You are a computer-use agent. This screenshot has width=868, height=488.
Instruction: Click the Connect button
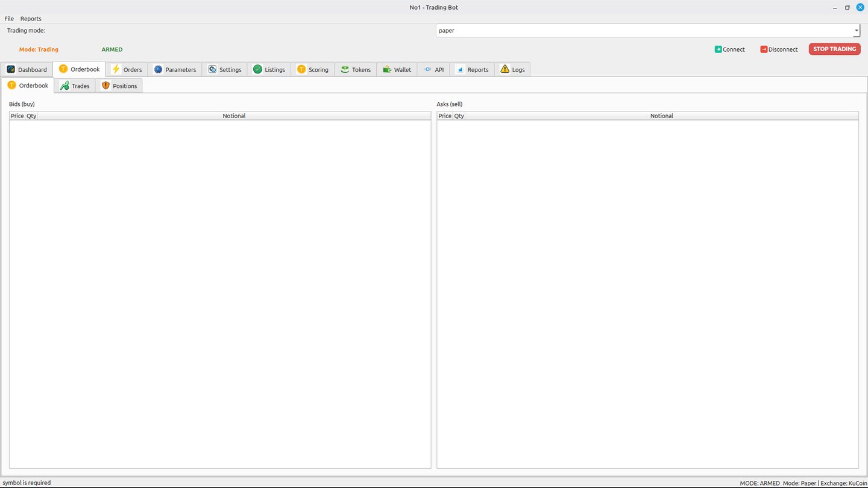730,49
